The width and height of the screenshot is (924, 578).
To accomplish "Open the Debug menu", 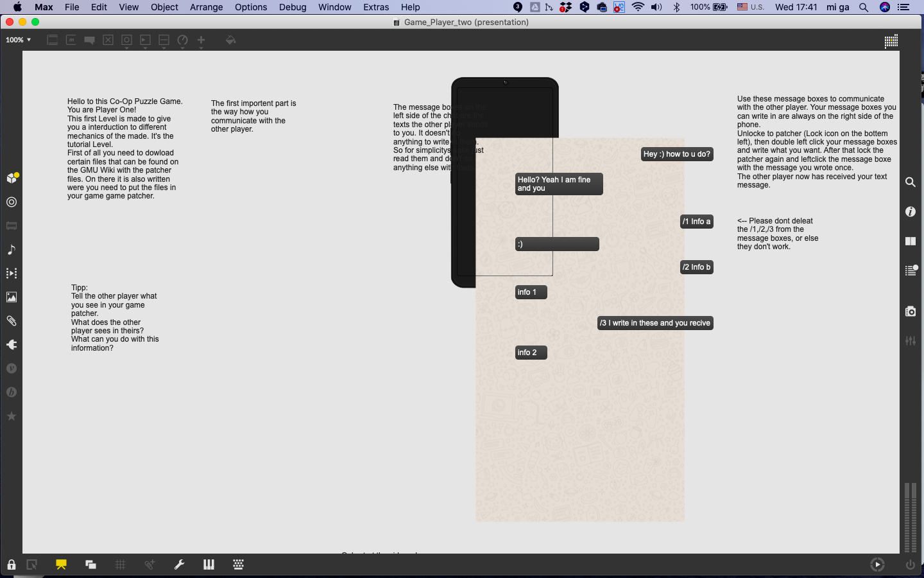I will [293, 7].
